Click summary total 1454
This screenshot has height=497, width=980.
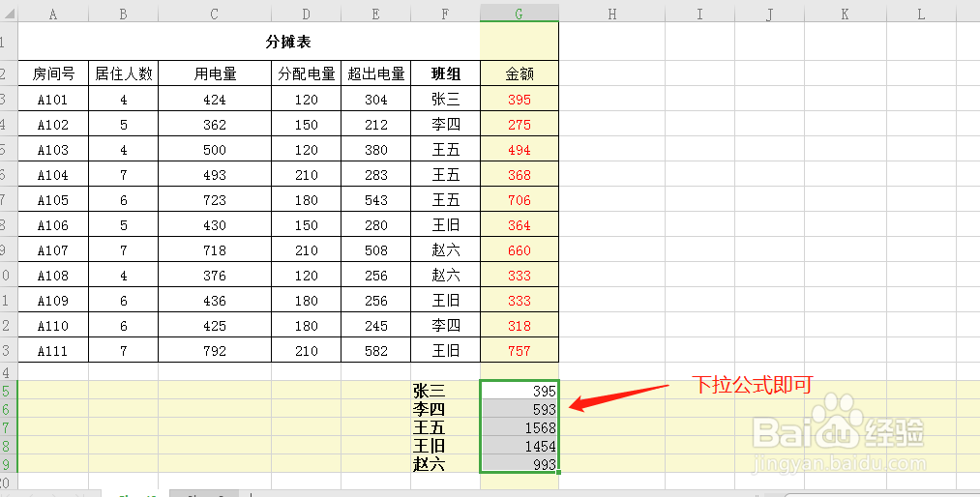click(520, 446)
